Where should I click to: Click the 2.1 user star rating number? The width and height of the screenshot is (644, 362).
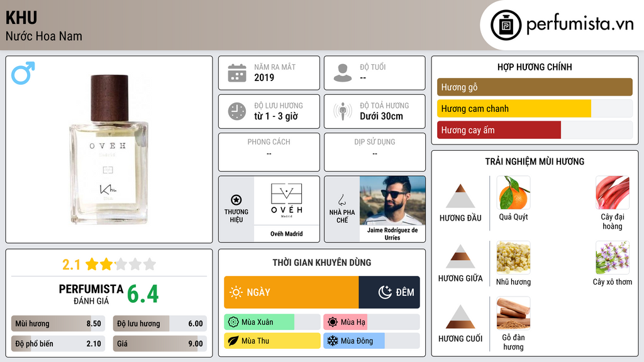point(71,265)
